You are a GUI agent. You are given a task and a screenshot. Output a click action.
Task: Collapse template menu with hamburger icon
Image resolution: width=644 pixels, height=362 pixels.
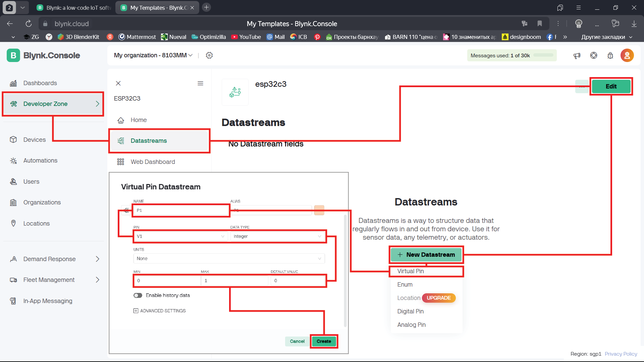[200, 83]
